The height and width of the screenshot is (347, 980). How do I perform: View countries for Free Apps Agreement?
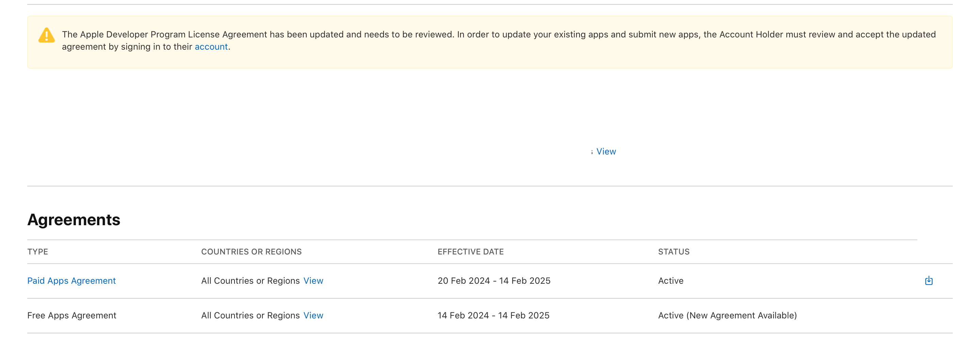313,315
